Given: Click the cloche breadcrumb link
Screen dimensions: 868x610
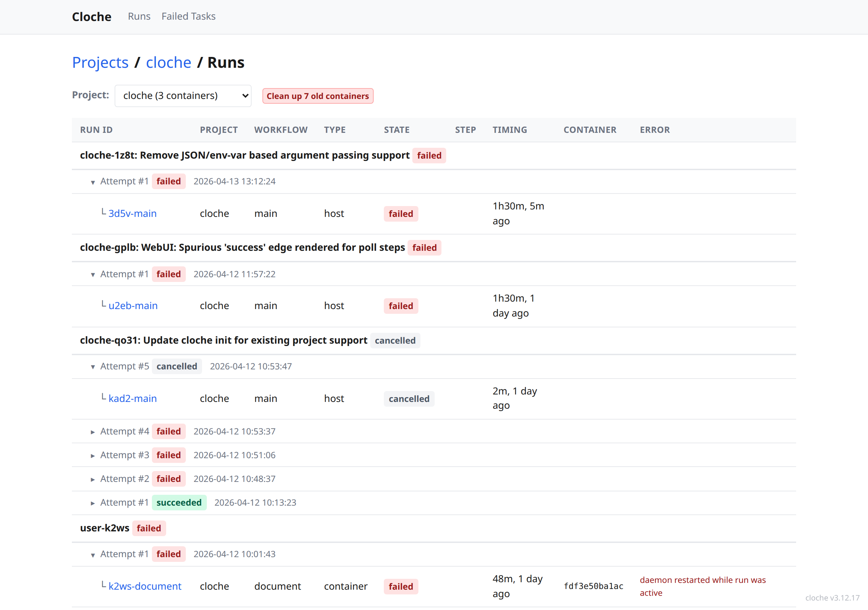Looking at the screenshot, I should (x=169, y=62).
